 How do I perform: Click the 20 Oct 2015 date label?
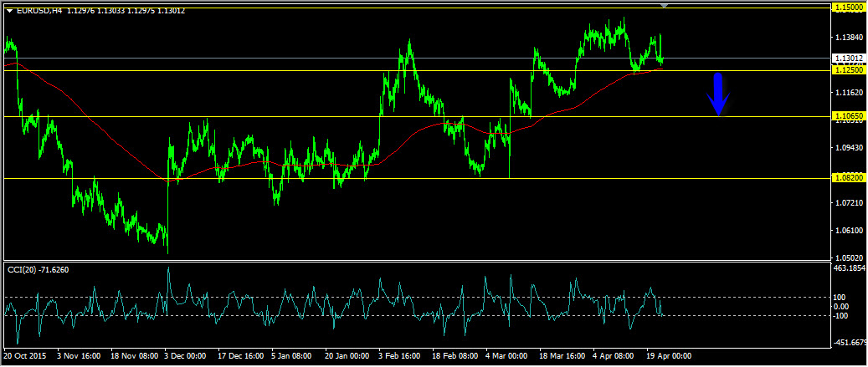click(x=23, y=356)
